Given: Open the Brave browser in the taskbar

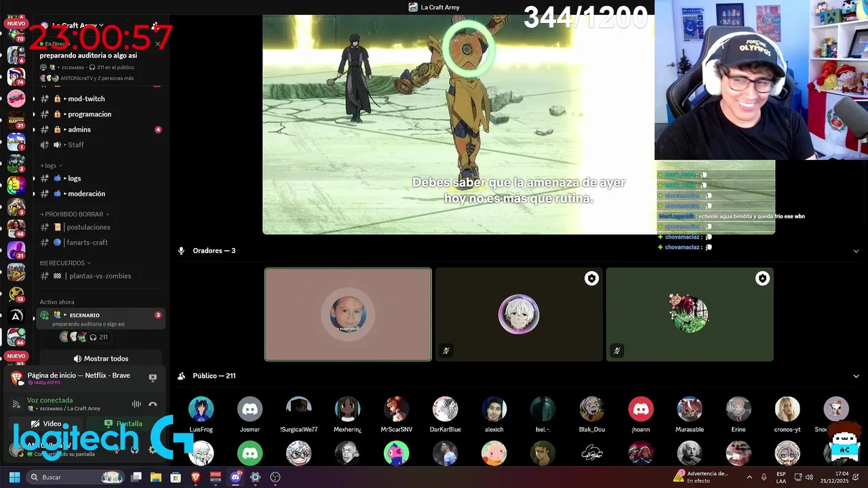Looking at the screenshot, I should (x=195, y=477).
